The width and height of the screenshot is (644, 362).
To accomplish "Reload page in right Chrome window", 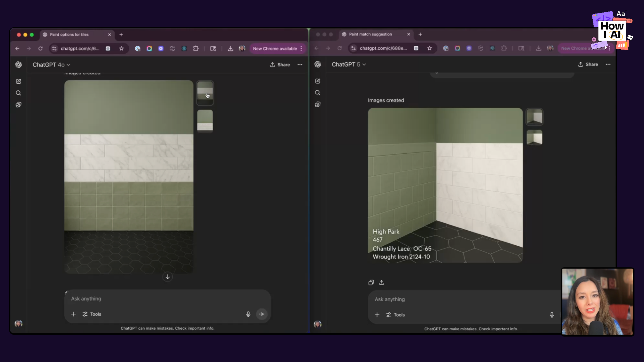I will click(x=339, y=48).
